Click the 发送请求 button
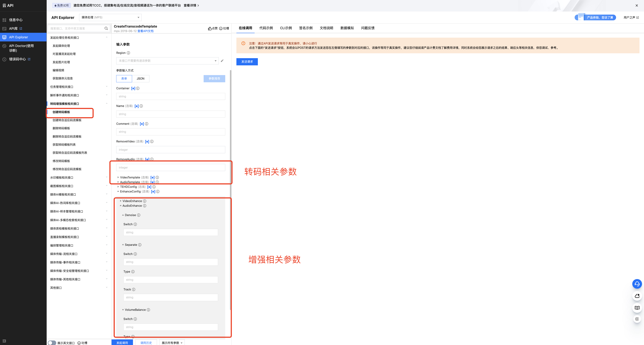This screenshot has height=345, width=644. (247, 62)
